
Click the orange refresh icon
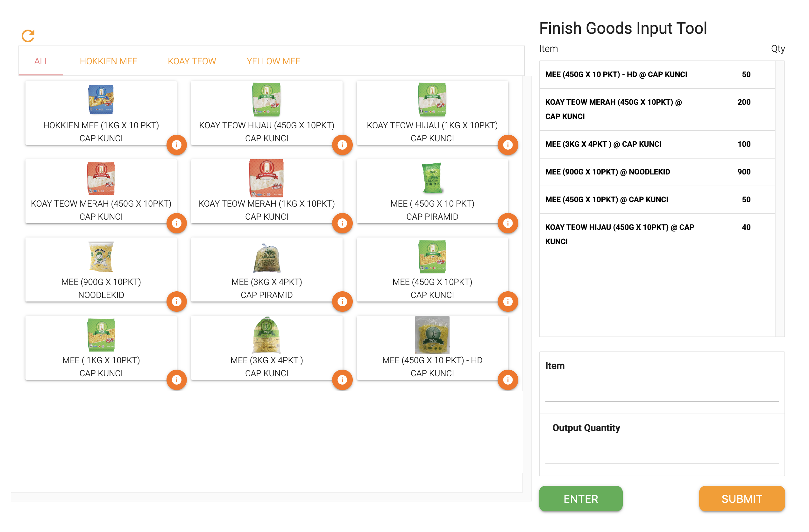28,36
